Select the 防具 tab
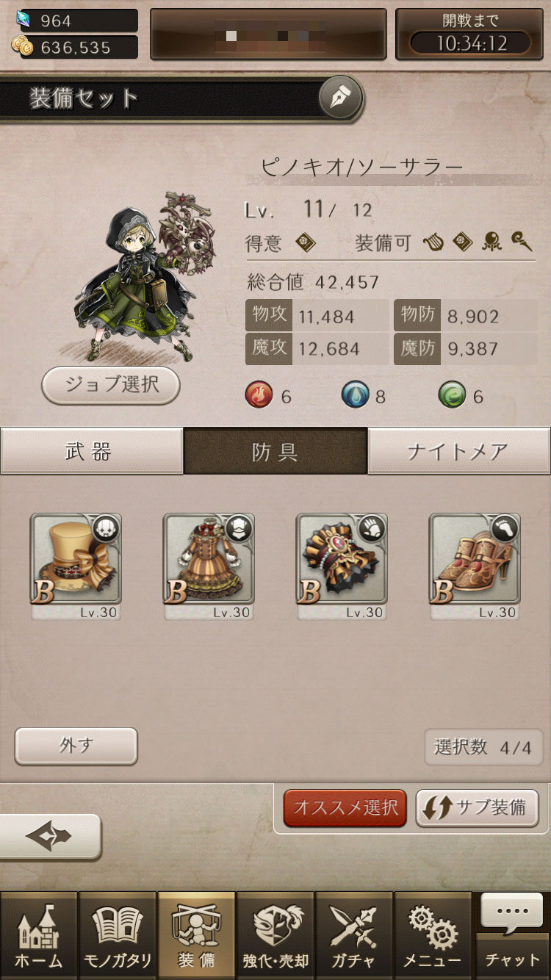Screen dimensions: 551x980 click(x=275, y=451)
